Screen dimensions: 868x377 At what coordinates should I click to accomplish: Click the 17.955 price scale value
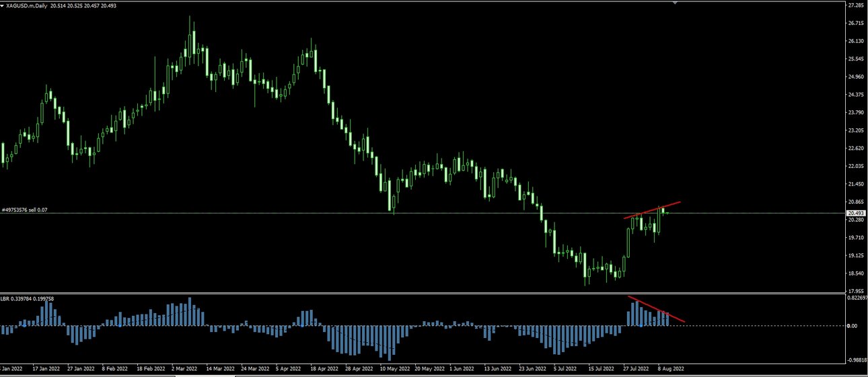point(856,292)
